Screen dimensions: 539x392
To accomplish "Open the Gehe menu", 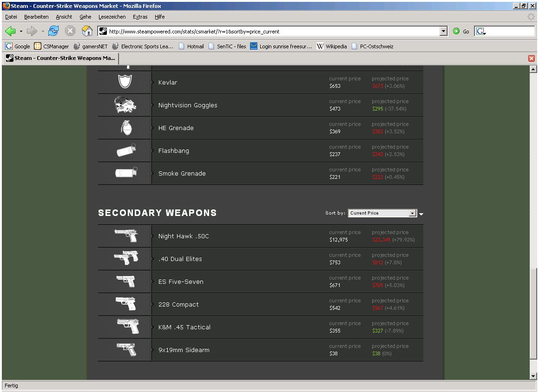I will point(85,17).
